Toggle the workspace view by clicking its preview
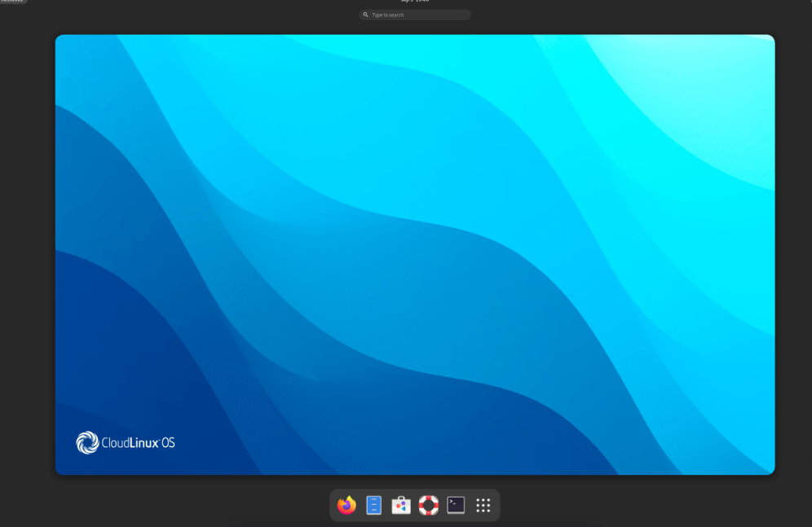This screenshot has width=812, height=527. click(415, 254)
